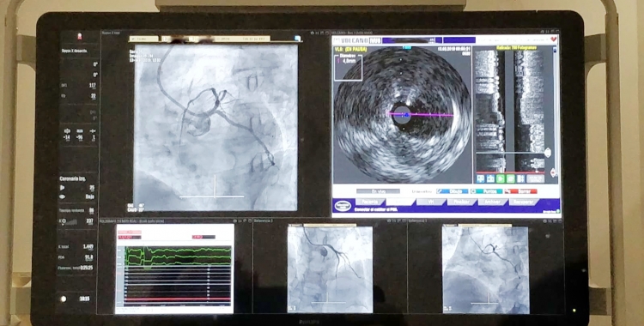Screen dimensions: 644x326
Task: Select the Archivar tab
Action: [x=492, y=202]
